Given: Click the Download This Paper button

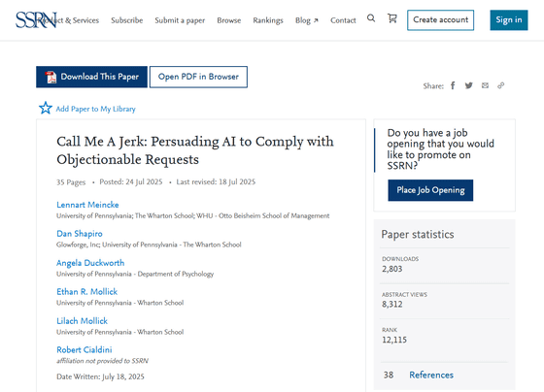Looking at the screenshot, I should [x=91, y=77].
